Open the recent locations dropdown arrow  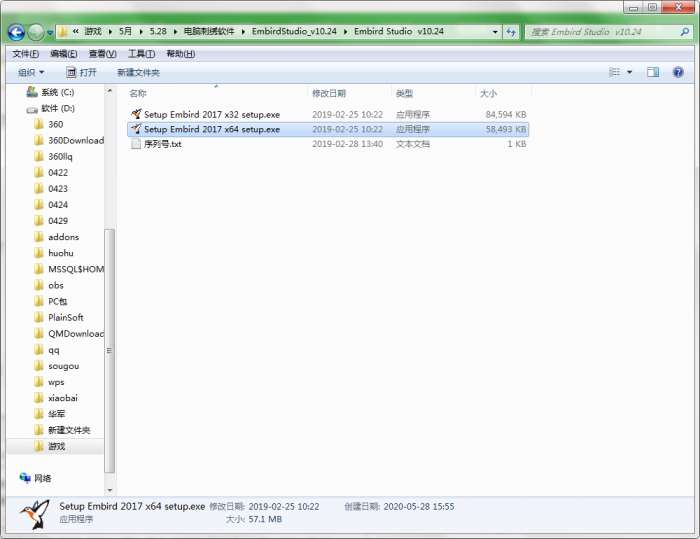click(50, 33)
